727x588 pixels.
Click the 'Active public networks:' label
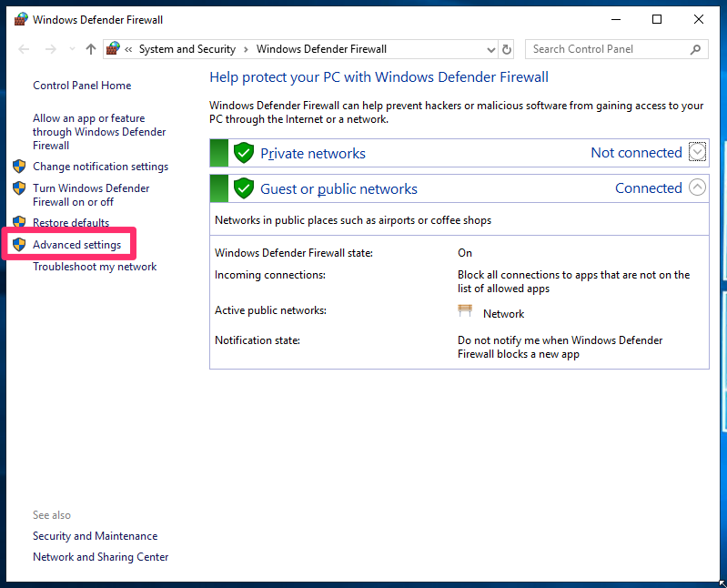click(271, 310)
